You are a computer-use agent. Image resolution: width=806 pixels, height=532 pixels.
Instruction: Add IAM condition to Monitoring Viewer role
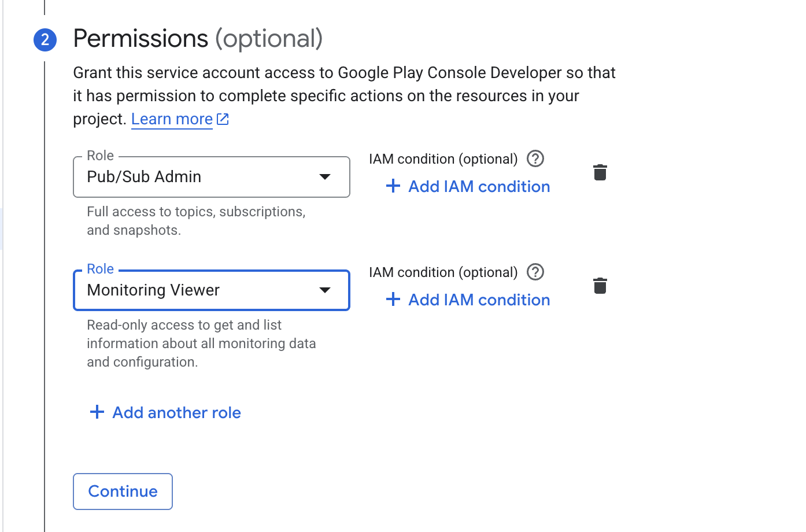(479, 300)
